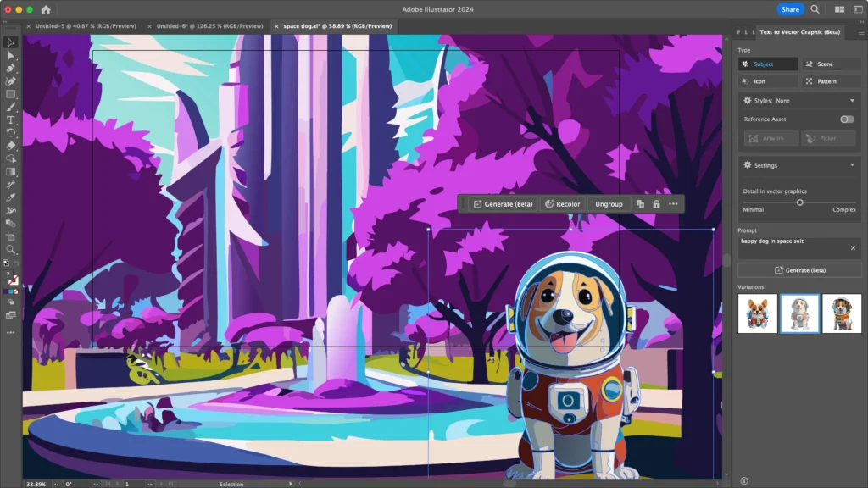868x488 pixels.
Task: Click Recolor in the contextual taskbar
Action: click(562, 204)
